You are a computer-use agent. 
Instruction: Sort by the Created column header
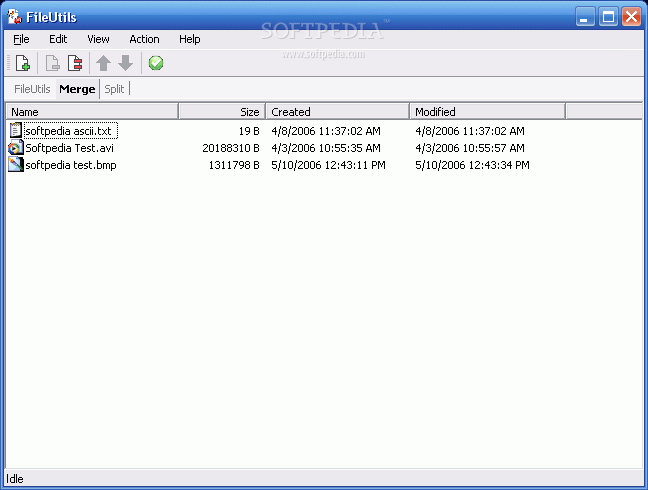coord(338,112)
